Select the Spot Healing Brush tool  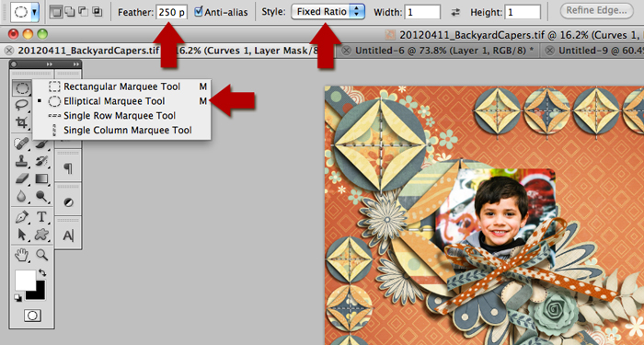click(21, 144)
